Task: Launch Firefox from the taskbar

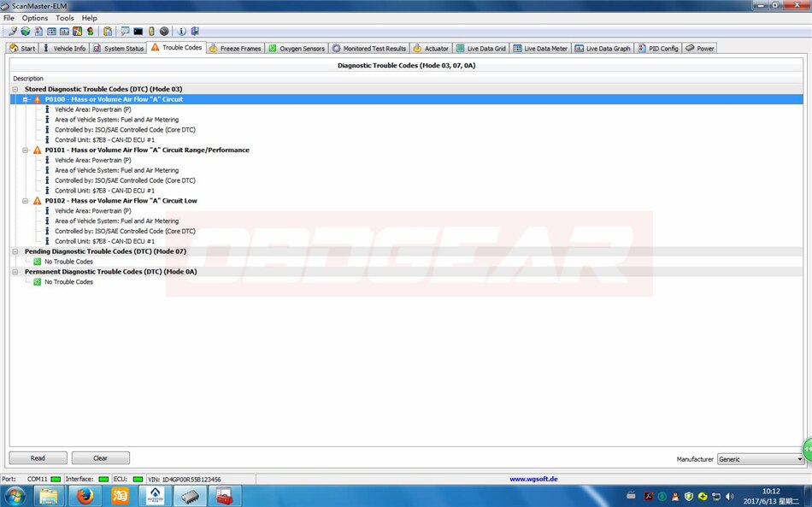Action: click(x=85, y=496)
